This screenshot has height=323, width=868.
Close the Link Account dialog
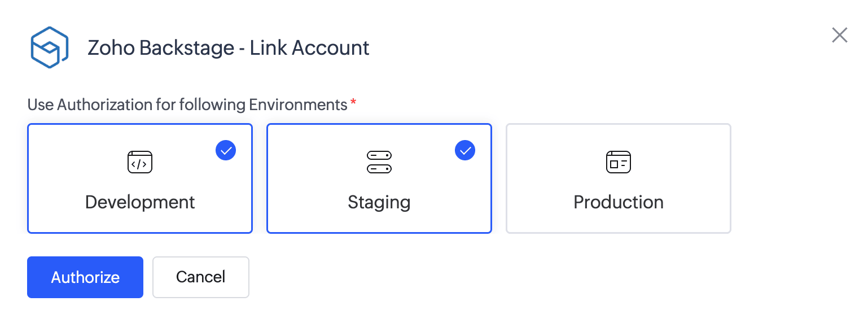tap(840, 35)
